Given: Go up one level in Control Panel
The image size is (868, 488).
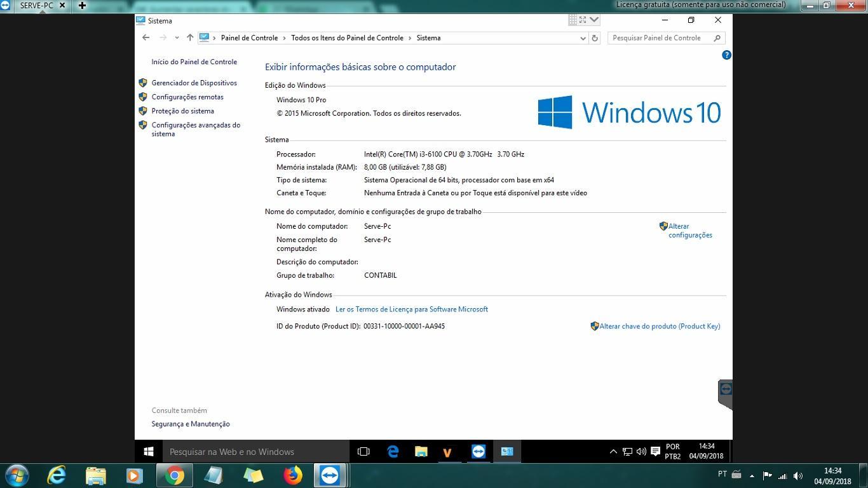Looking at the screenshot, I should [x=190, y=37].
